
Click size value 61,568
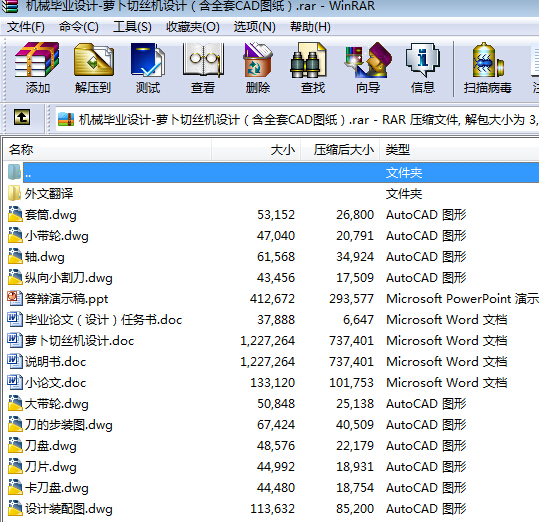tap(276, 257)
